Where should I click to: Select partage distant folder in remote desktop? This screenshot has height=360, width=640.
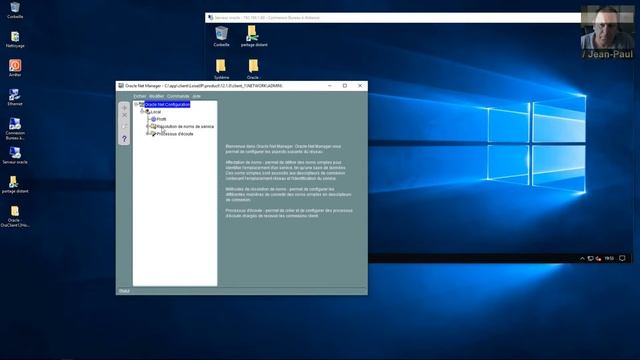[x=254, y=36]
